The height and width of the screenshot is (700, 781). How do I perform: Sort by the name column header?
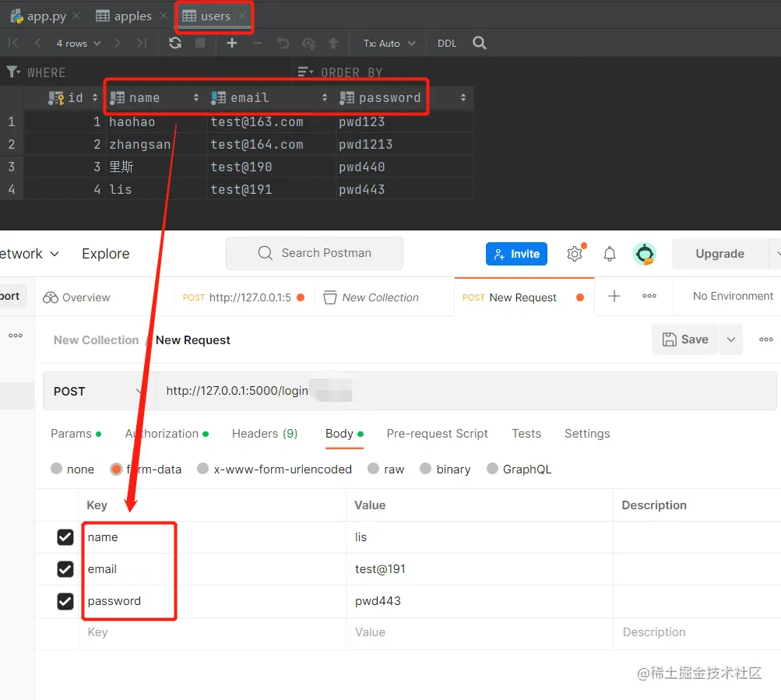153,97
